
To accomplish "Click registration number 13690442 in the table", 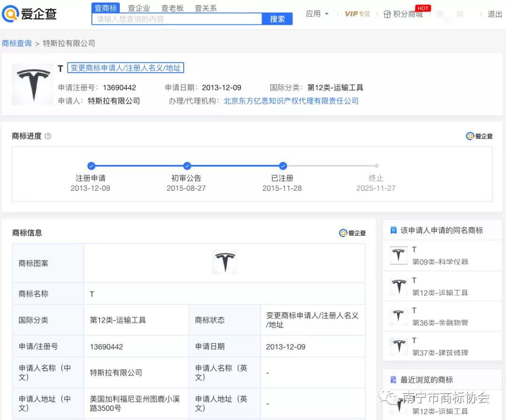I will 106,347.
